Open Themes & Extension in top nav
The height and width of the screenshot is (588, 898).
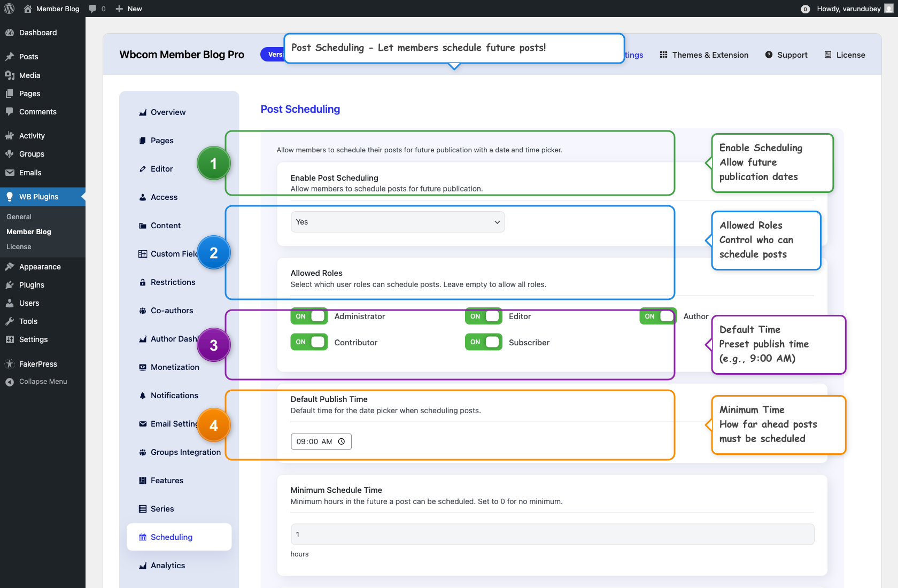[x=704, y=55]
